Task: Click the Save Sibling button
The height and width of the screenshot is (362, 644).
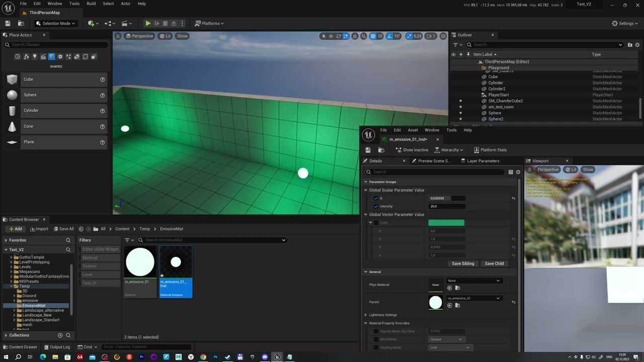Action: [462, 263]
